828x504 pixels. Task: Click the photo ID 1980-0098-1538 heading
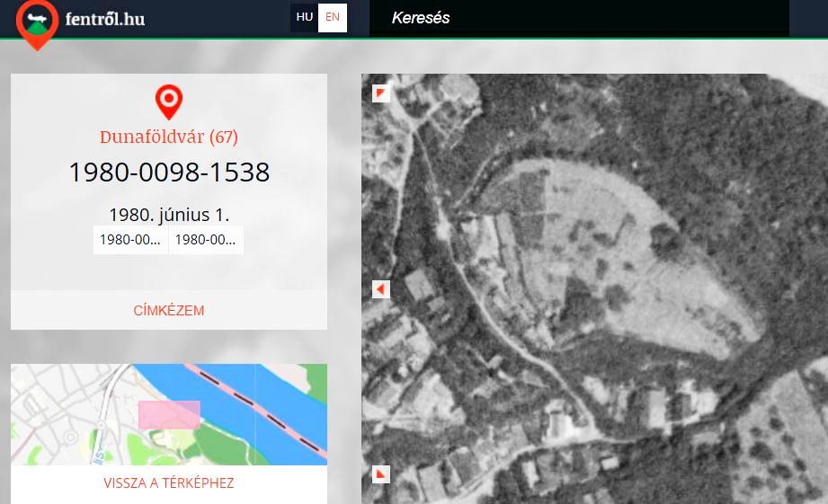[169, 172]
